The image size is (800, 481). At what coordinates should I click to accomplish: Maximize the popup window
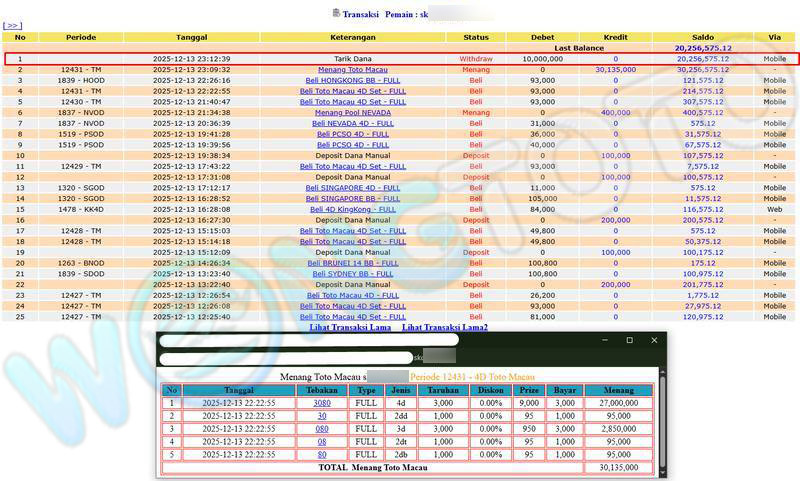click(x=629, y=340)
